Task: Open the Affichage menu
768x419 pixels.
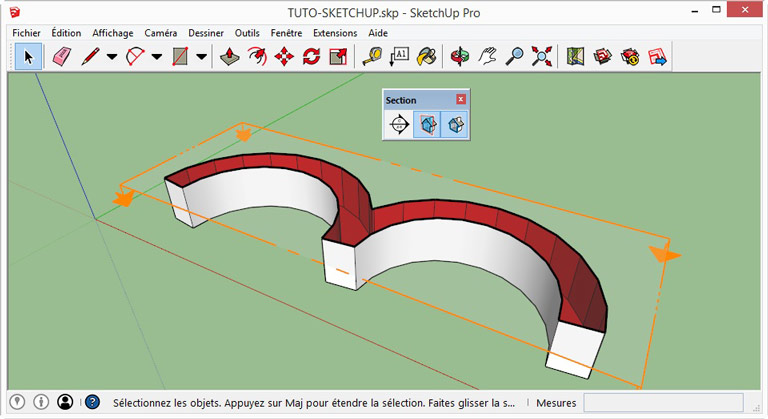Action: (113, 33)
